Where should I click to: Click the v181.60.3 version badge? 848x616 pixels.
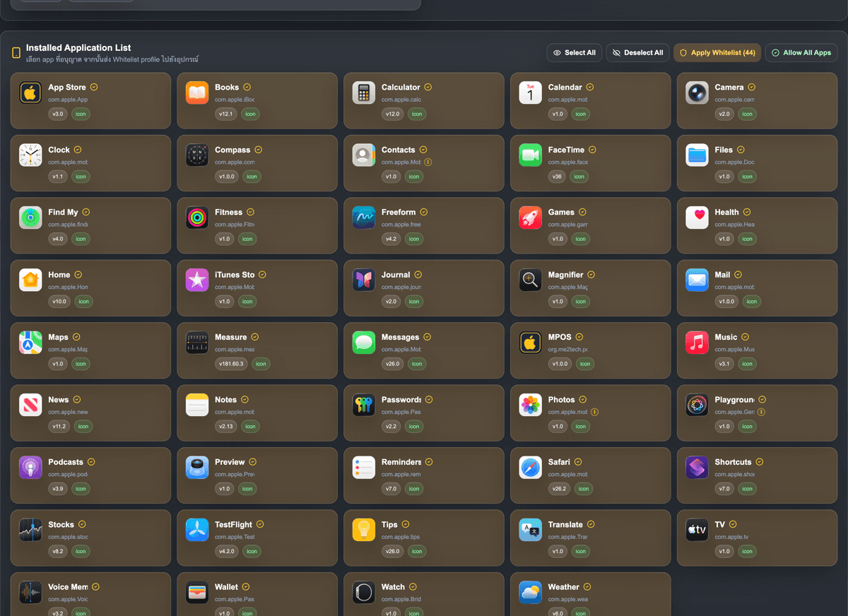tap(231, 364)
